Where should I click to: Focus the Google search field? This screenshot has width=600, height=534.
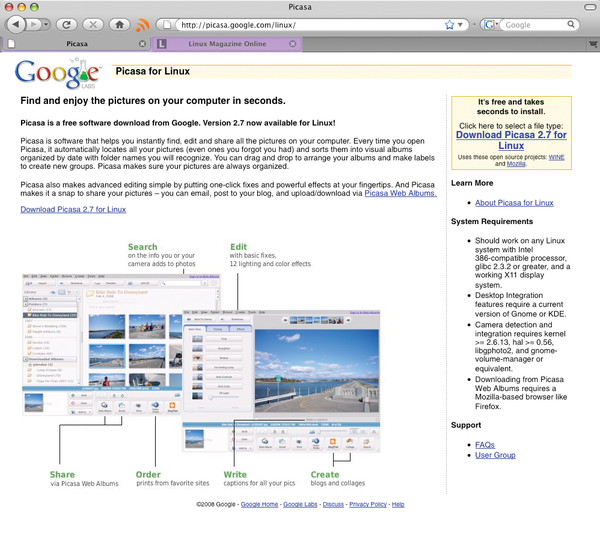(x=534, y=25)
